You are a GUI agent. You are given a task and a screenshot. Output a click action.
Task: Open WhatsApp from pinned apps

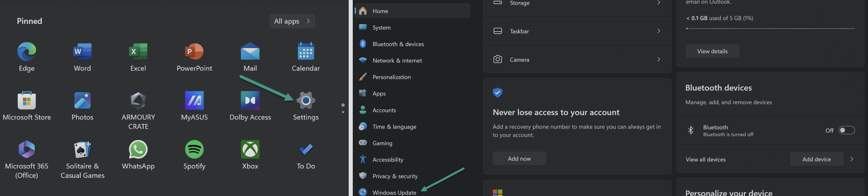click(138, 149)
